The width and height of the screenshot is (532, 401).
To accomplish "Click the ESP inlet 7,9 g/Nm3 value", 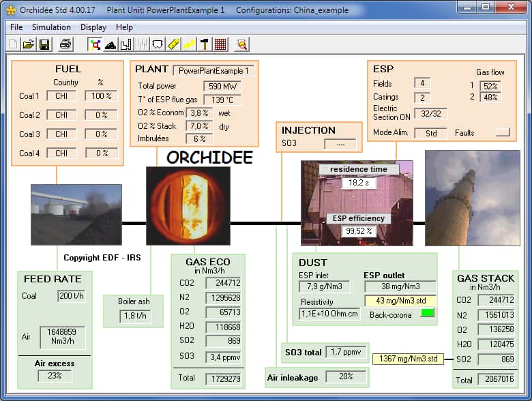I will point(325,286).
